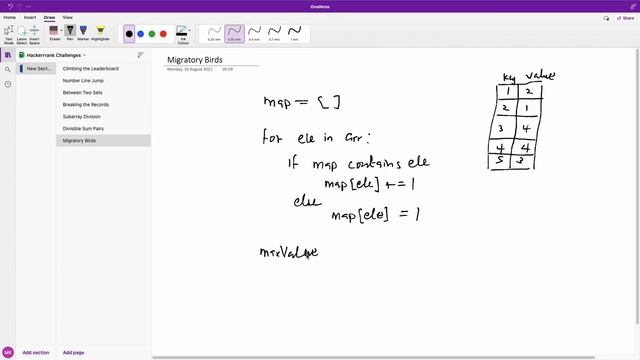
Task: Edit the Migratory Birds page title
Action: pos(195,60)
